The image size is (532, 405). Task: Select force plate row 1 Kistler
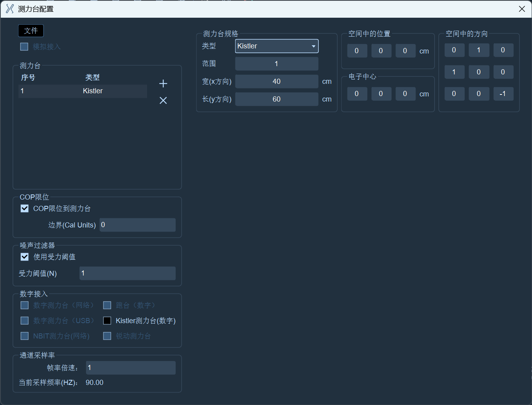point(83,91)
